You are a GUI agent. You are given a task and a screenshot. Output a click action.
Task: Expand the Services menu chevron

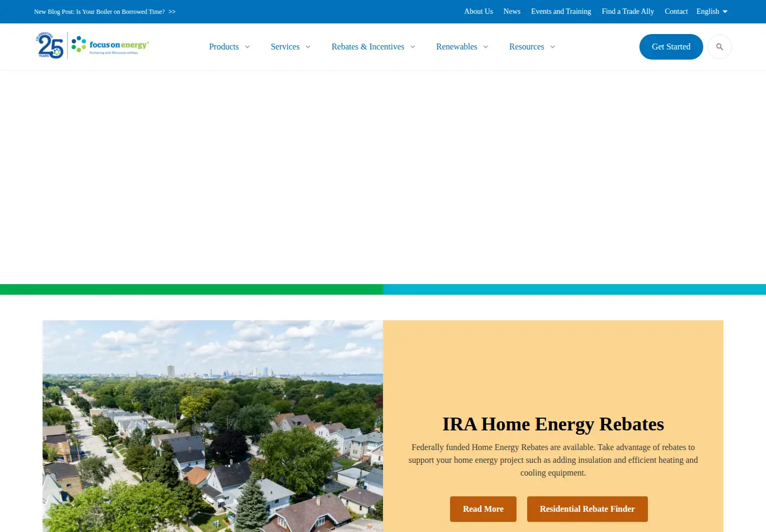click(x=308, y=47)
